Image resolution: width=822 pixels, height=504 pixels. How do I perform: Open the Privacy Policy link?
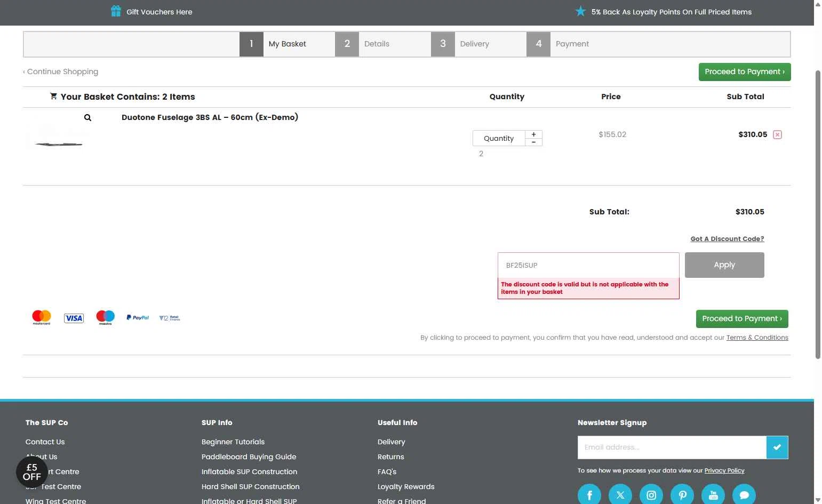tap(724, 470)
